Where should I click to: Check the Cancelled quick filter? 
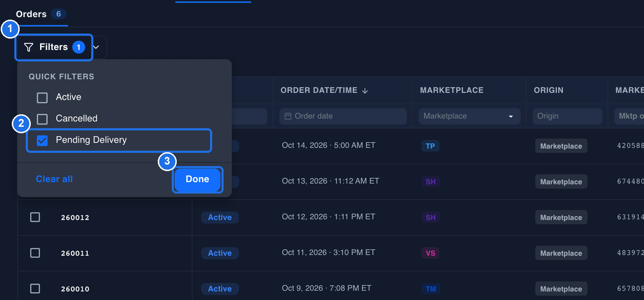point(42,119)
